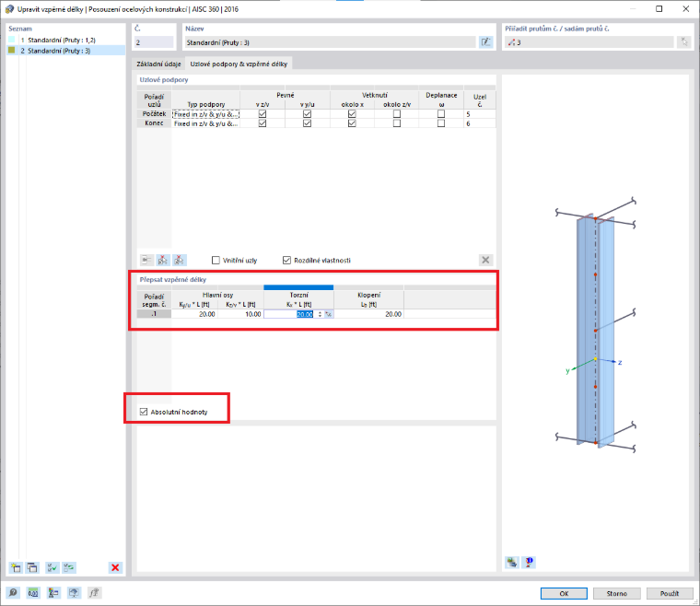The height and width of the screenshot is (606, 700).
Task: Click segment row header .1
Action: (x=154, y=314)
